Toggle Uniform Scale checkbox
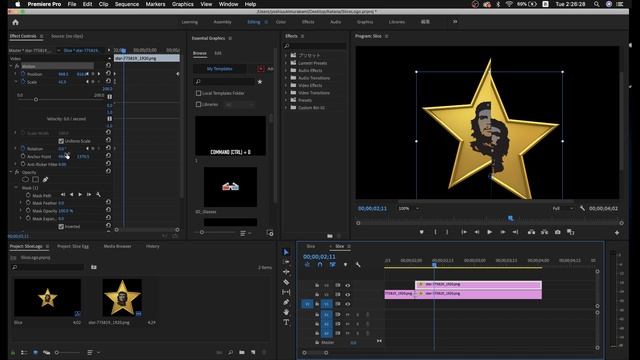The image size is (640, 360). click(x=61, y=141)
